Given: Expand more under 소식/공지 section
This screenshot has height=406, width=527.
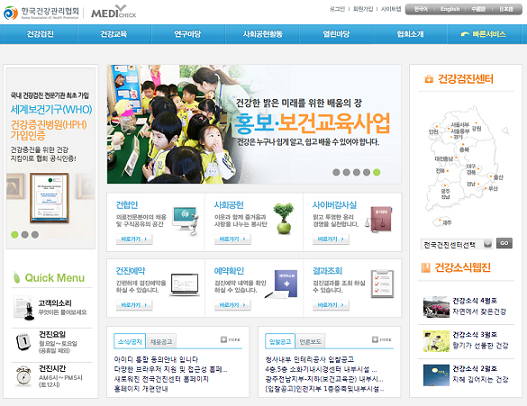Looking at the screenshot, I should click(x=231, y=340).
